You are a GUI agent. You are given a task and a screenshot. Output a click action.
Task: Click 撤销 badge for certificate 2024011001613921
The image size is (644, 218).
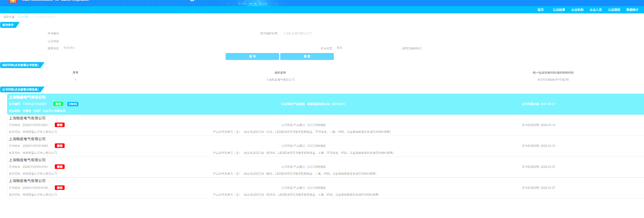[60, 125]
